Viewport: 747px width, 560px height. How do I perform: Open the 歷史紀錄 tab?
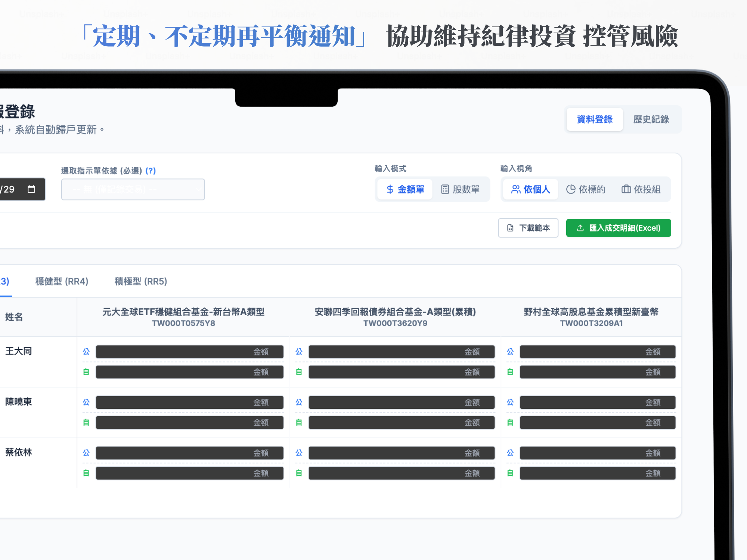click(x=651, y=119)
